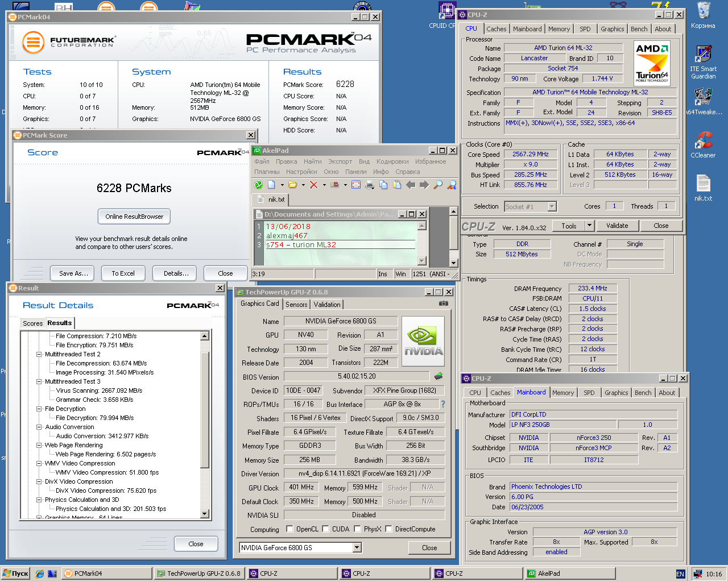Open the Файл menu in AkelPad

tap(262, 161)
